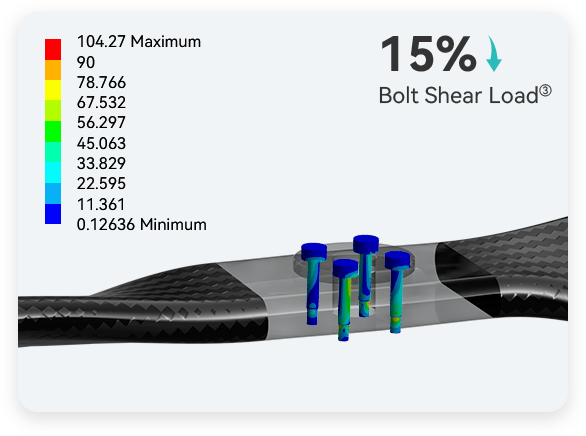Viewport: 586px width, 436px height.
Task: Select the cyan legend color band
Action: pyautogui.click(x=53, y=173)
